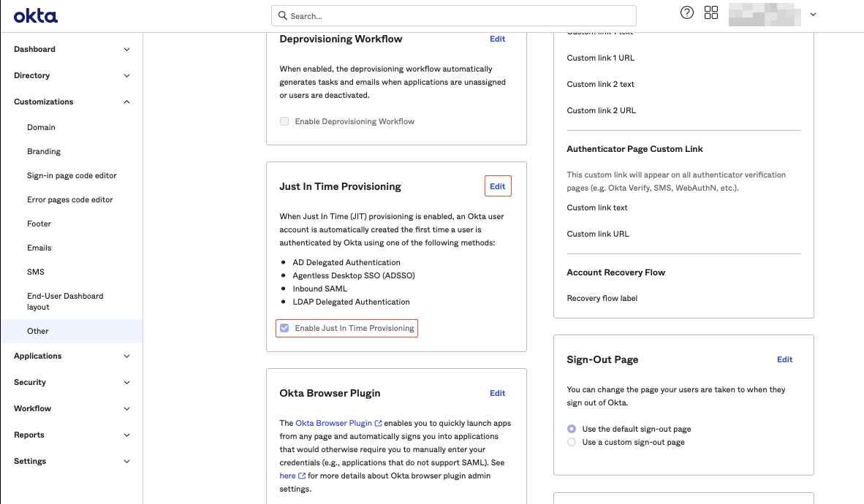Image resolution: width=864 pixels, height=504 pixels.
Task: Go to Branding in sidebar
Action: (44, 151)
